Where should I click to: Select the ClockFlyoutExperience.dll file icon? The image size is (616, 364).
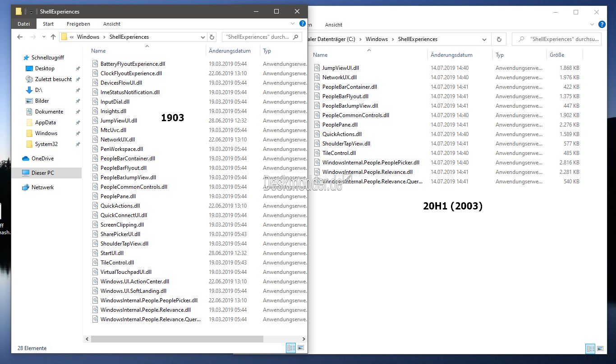[x=95, y=73]
